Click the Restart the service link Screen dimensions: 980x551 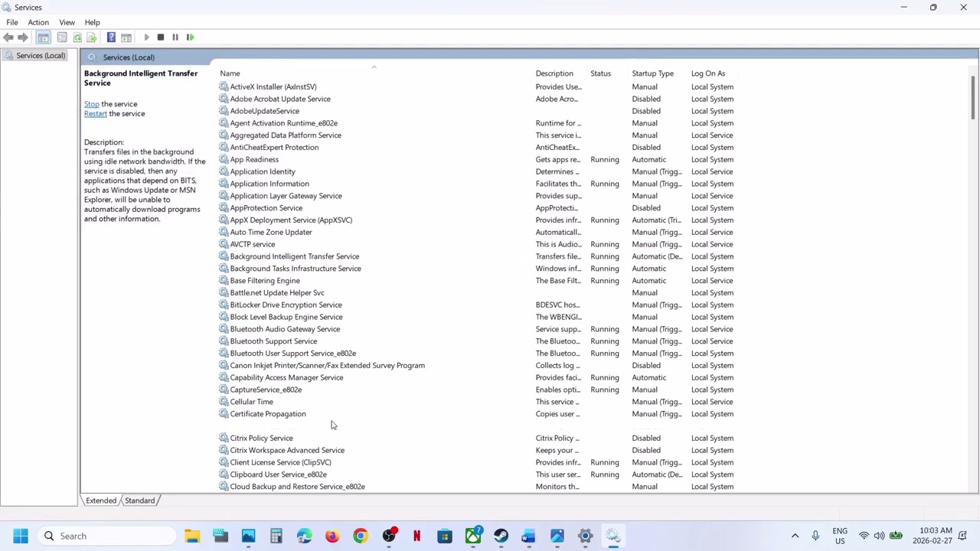coord(96,113)
